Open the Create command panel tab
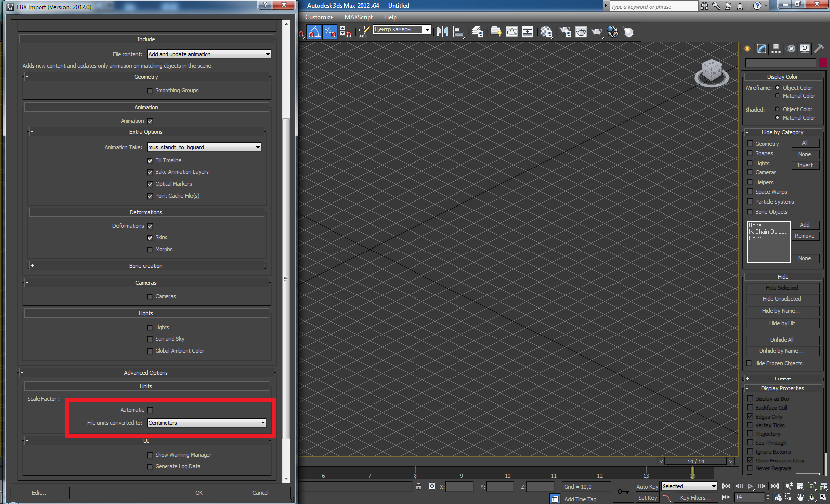 tap(747, 48)
